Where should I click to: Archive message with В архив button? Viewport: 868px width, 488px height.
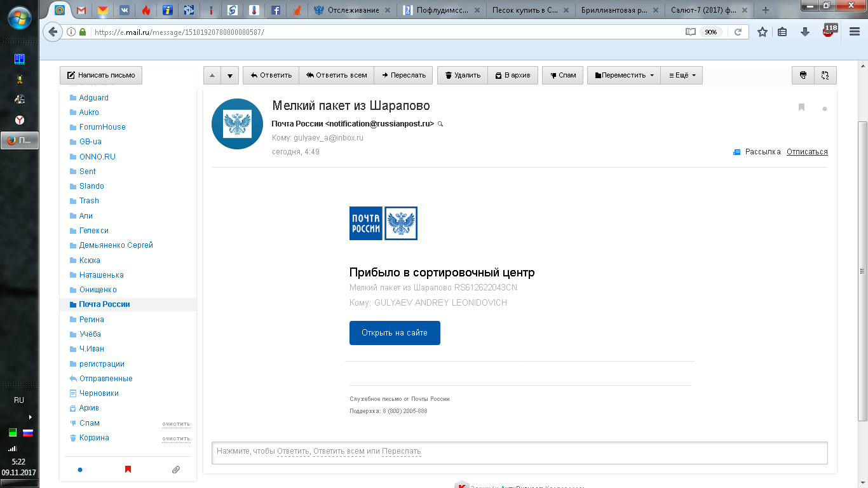(x=513, y=75)
